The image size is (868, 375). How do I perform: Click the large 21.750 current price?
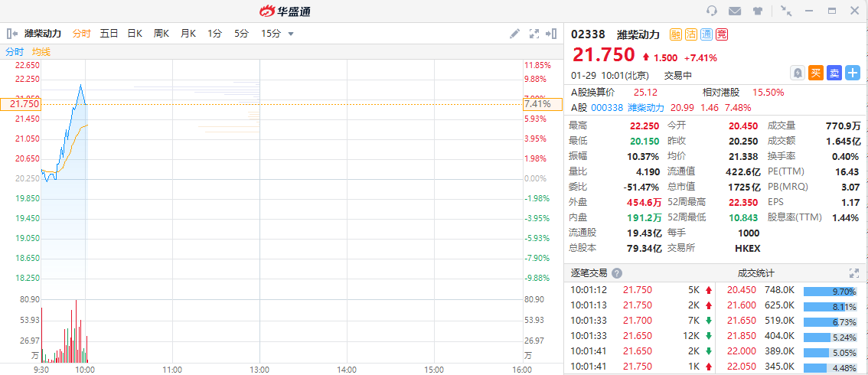[x=603, y=55]
